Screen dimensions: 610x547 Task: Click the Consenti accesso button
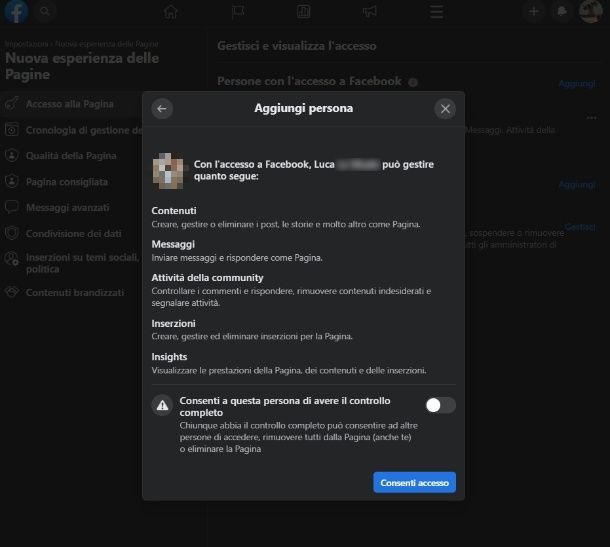coord(414,482)
